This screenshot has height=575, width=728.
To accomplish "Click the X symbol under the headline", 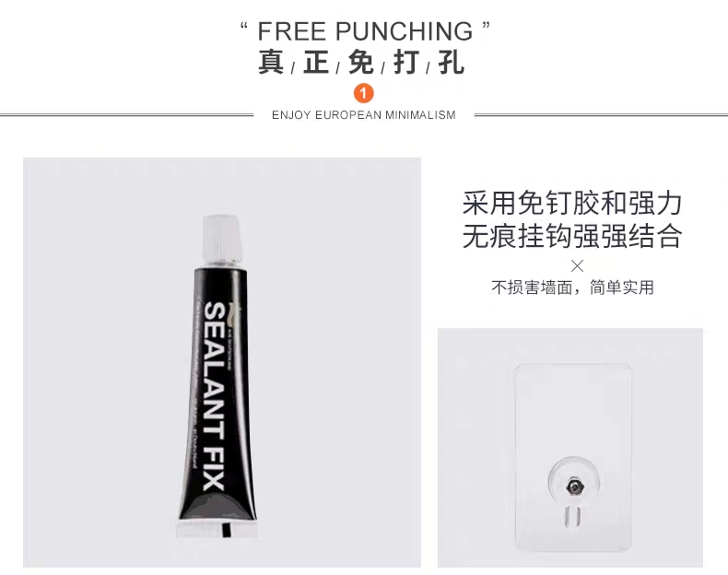I will point(577,266).
